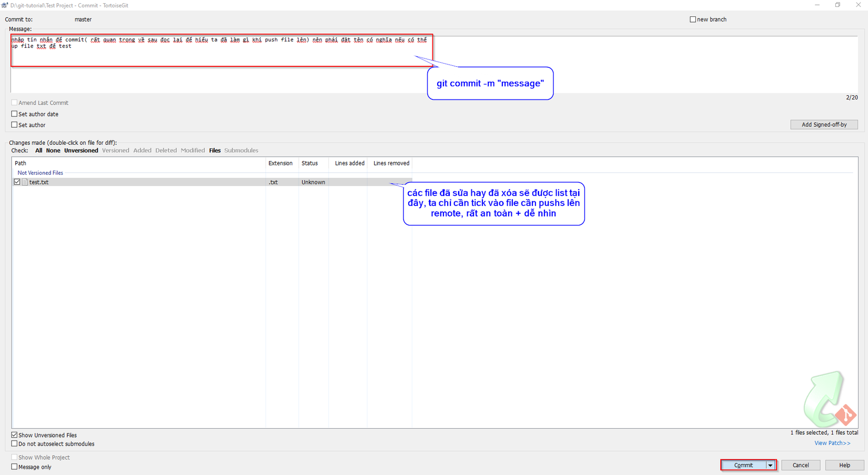Check Files filter link

tap(215, 151)
